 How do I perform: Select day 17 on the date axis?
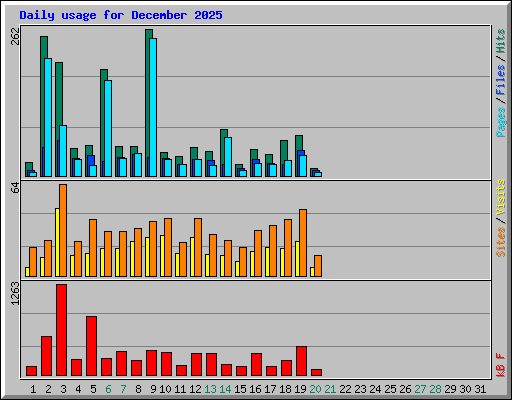pos(270,389)
